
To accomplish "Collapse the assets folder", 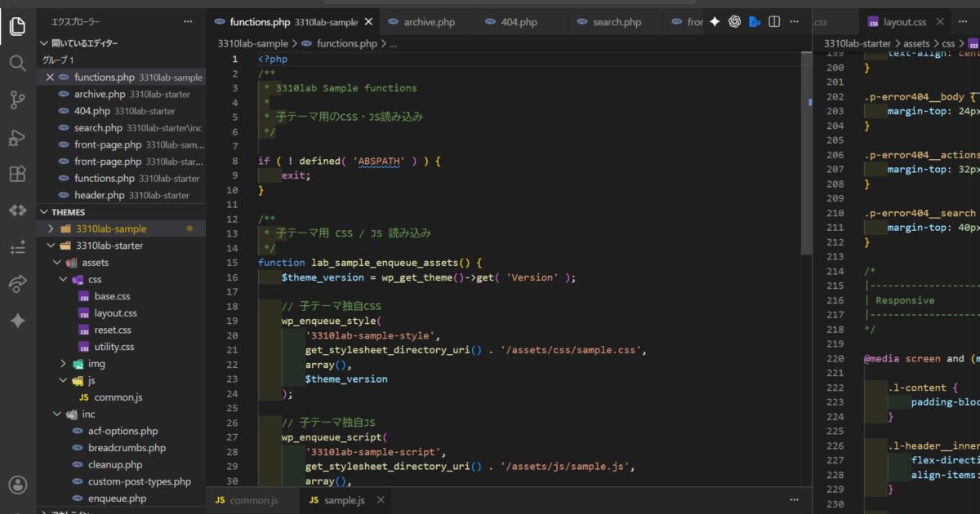I will [x=57, y=263].
